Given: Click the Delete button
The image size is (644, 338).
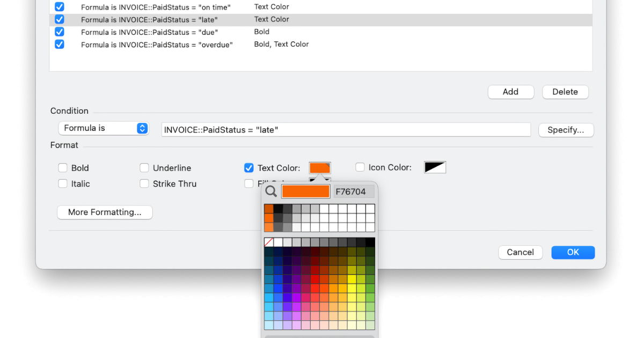Looking at the screenshot, I should [x=566, y=92].
